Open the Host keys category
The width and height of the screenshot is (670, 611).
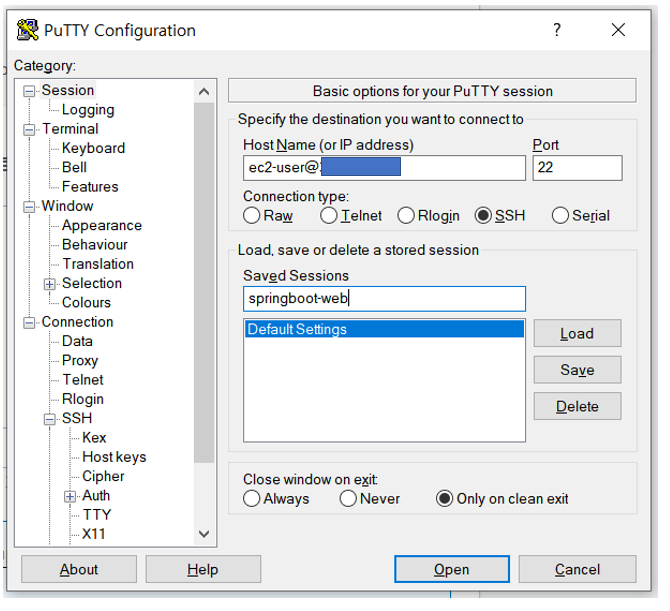point(114,457)
